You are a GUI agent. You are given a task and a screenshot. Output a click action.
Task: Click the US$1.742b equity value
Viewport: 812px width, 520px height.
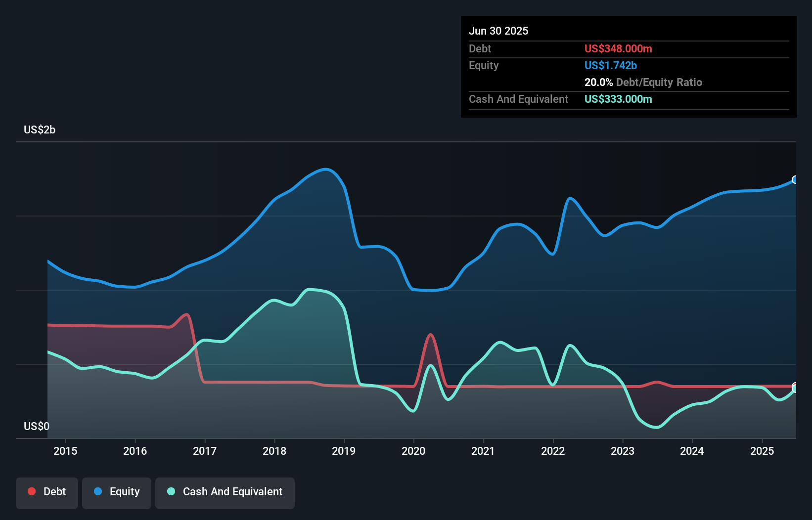[611, 65]
